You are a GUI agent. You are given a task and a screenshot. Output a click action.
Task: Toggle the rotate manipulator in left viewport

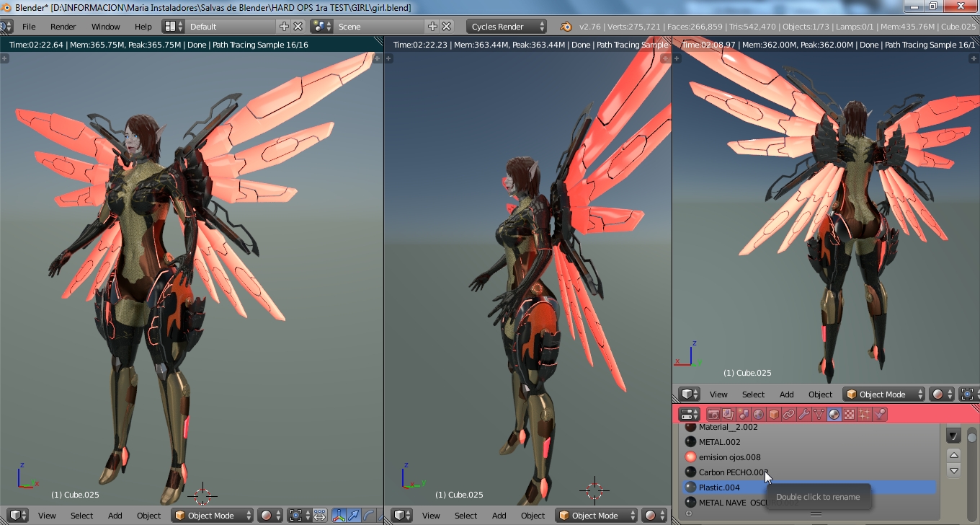point(368,516)
